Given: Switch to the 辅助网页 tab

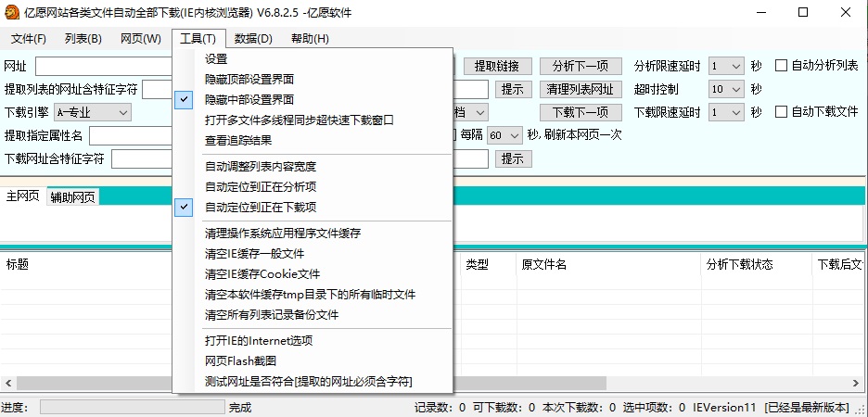Looking at the screenshot, I should (x=72, y=197).
